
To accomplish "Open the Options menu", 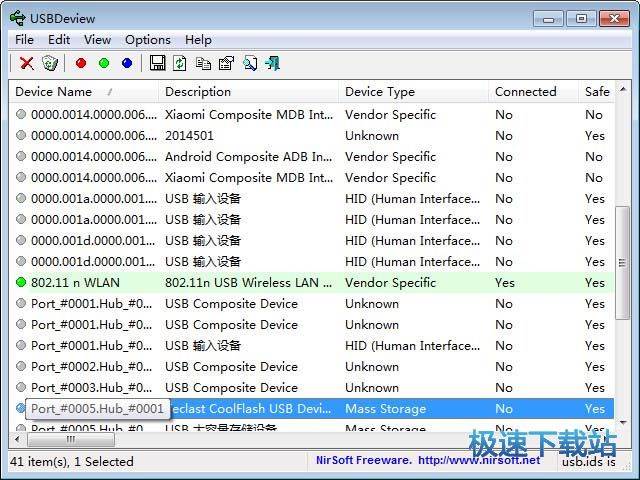I will (x=147, y=39).
